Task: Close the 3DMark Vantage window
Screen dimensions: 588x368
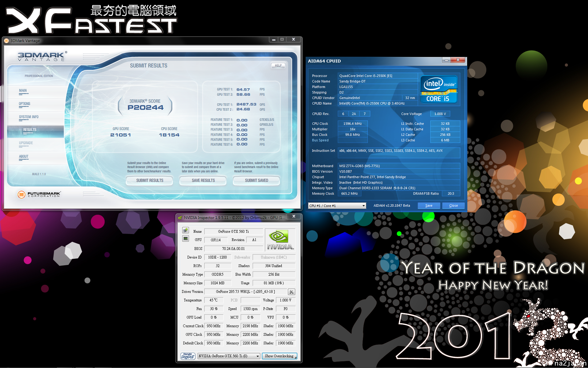Action: tap(293, 40)
